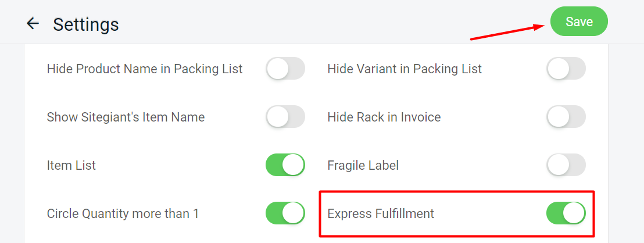Select the Hide Rack in Invoice label
644x243 pixels.
(x=384, y=117)
